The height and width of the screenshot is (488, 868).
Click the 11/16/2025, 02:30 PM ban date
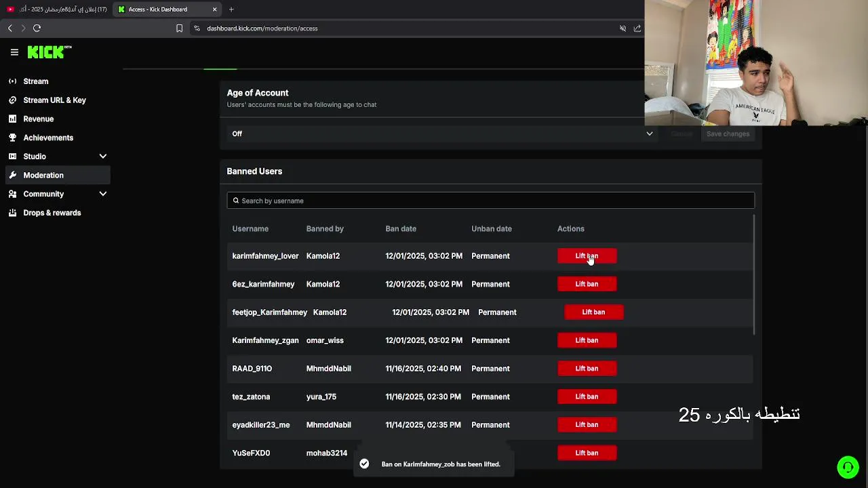[x=423, y=396]
